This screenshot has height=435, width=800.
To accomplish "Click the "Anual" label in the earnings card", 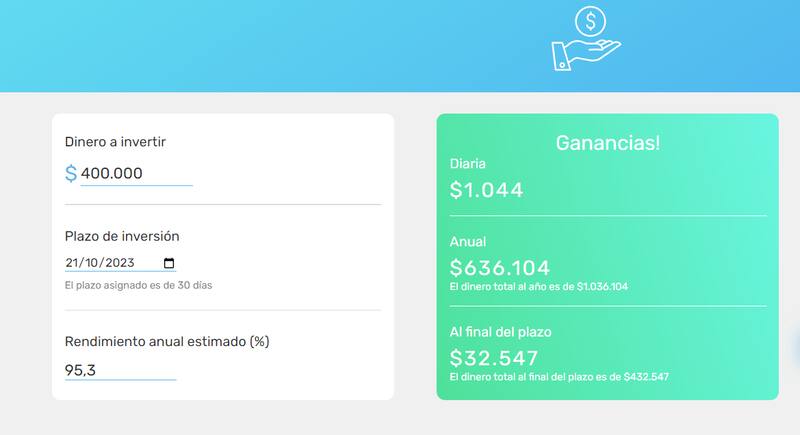I will point(466,242).
